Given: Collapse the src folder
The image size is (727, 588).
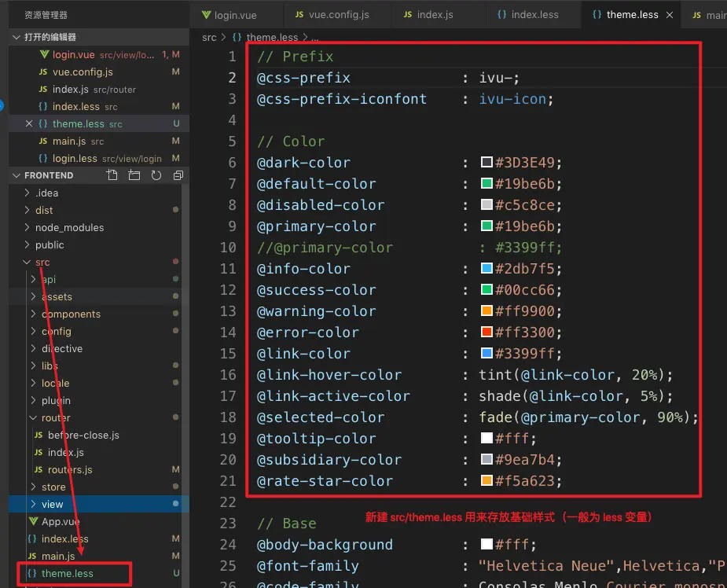Looking at the screenshot, I should tap(27, 262).
